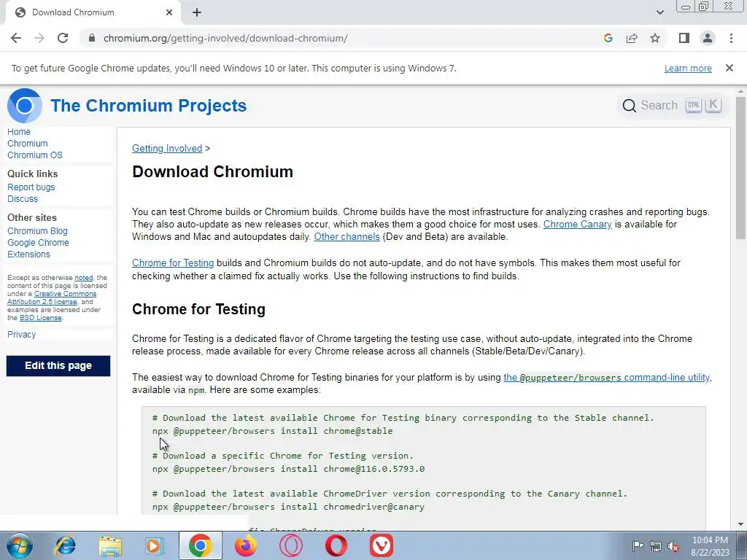Viewport: 747px width, 560px height.
Task: Visit the Chromium Blog link
Action: click(37, 231)
